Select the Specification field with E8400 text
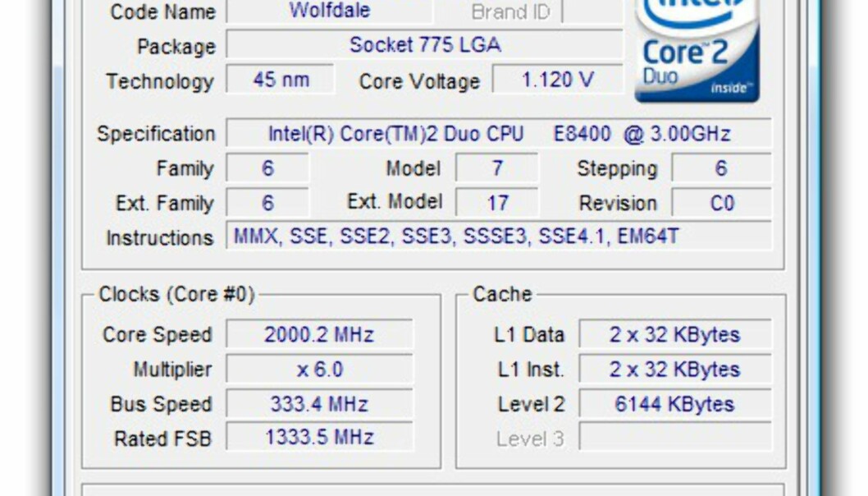Image resolution: width=868 pixels, height=496 pixels. click(x=499, y=134)
